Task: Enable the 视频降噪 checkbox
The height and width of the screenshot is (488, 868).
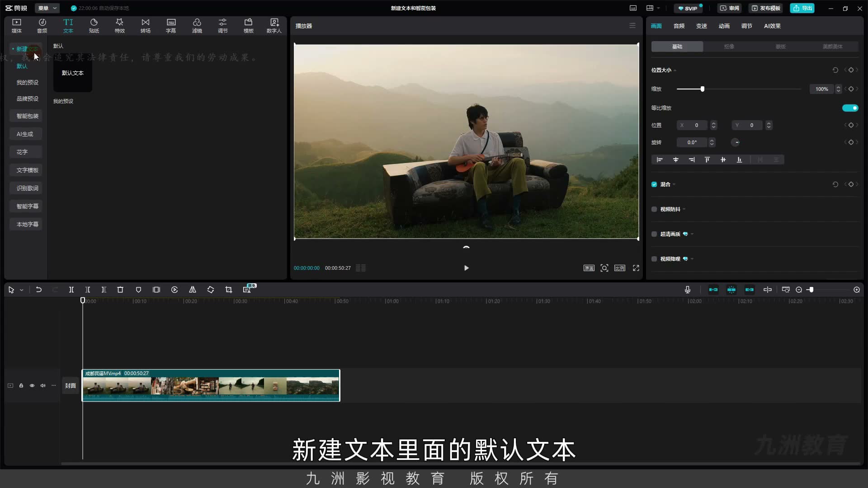Action: tap(654, 259)
